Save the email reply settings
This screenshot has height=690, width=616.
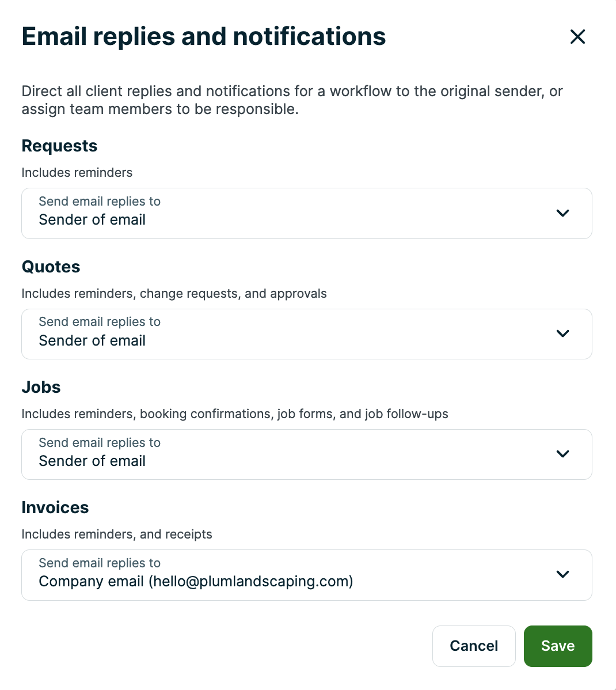coord(558,646)
